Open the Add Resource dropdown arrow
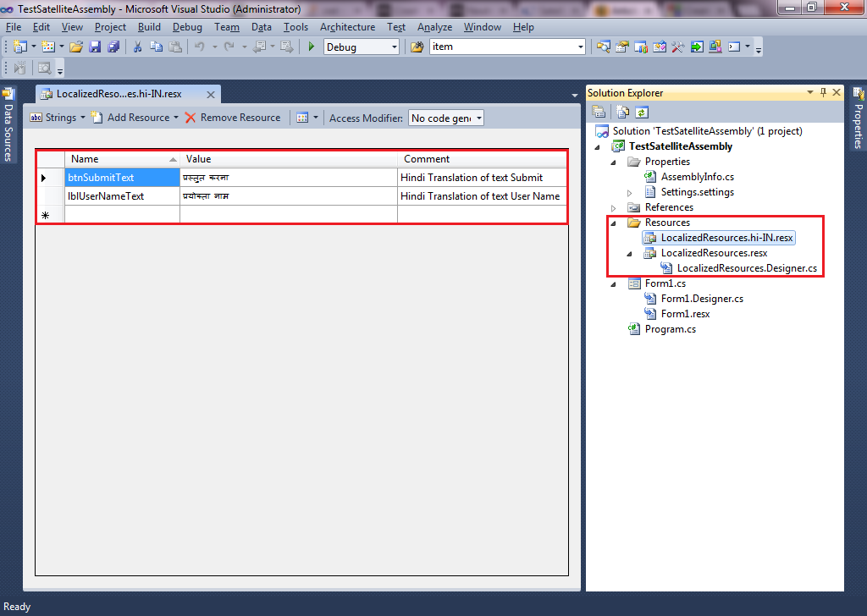867x616 pixels. click(176, 117)
